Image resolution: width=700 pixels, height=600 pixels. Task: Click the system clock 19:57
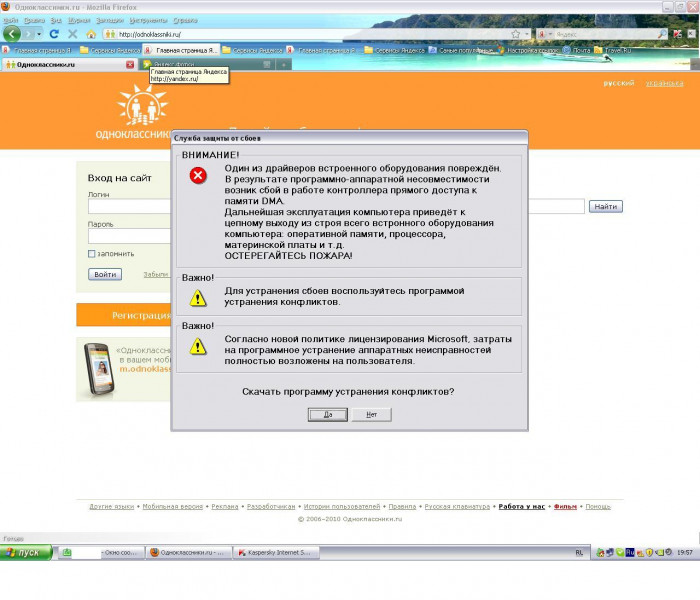tap(685, 553)
